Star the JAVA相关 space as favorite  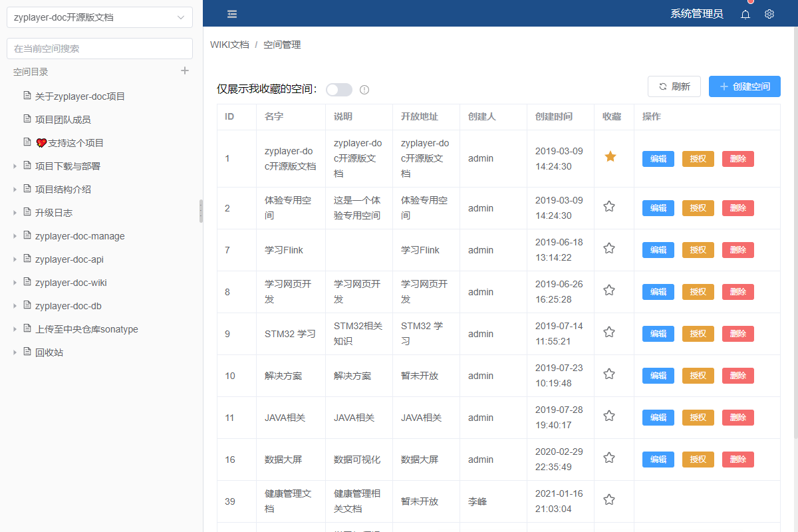[x=609, y=416]
